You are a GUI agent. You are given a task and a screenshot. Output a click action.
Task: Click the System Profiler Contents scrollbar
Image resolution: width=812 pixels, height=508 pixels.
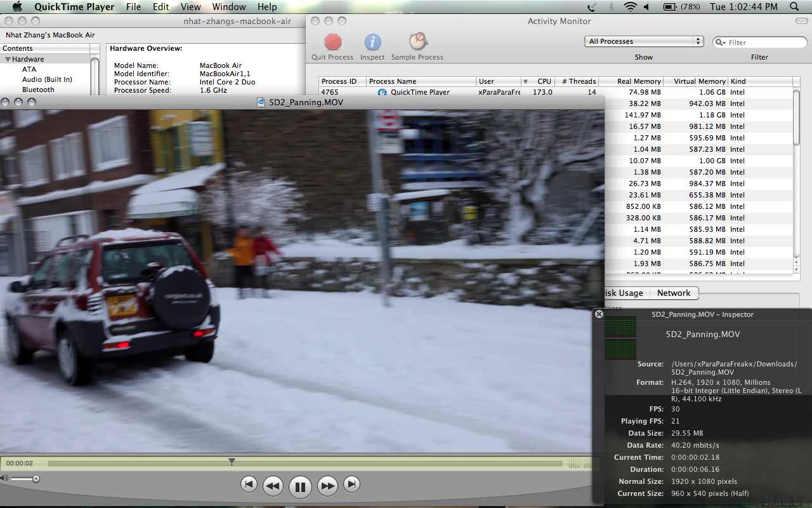95,76
